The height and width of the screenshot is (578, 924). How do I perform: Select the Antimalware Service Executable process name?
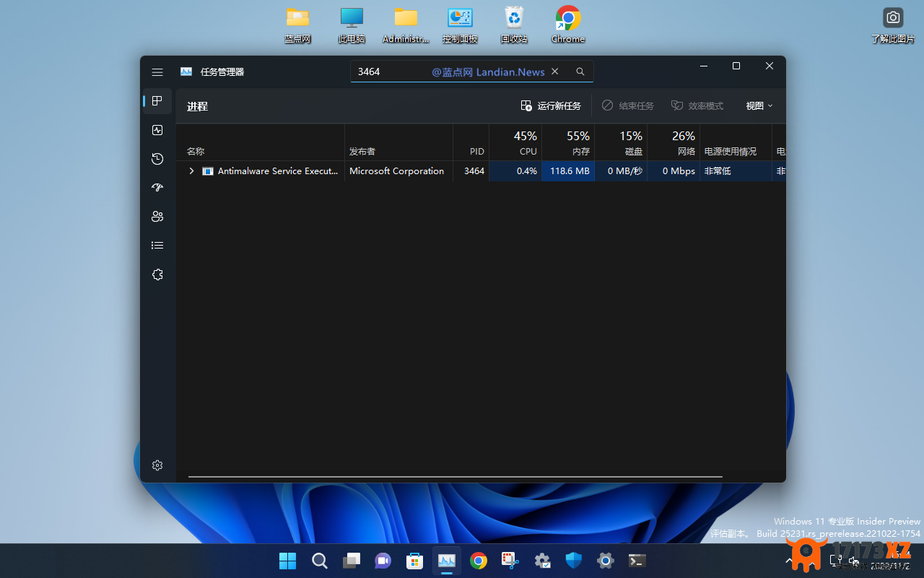coord(277,171)
